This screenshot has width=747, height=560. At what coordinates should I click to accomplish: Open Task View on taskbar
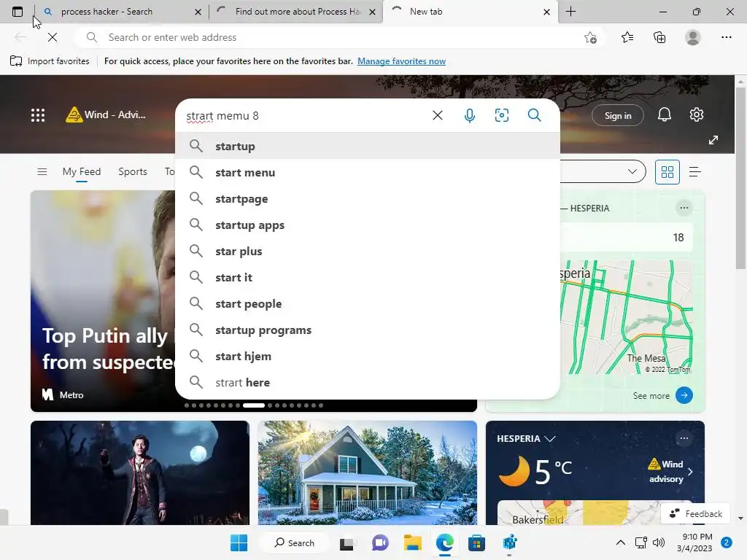pyautogui.click(x=347, y=542)
